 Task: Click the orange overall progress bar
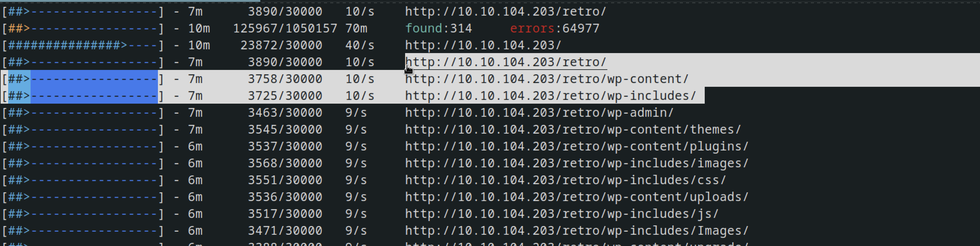[x=83, y=28]
